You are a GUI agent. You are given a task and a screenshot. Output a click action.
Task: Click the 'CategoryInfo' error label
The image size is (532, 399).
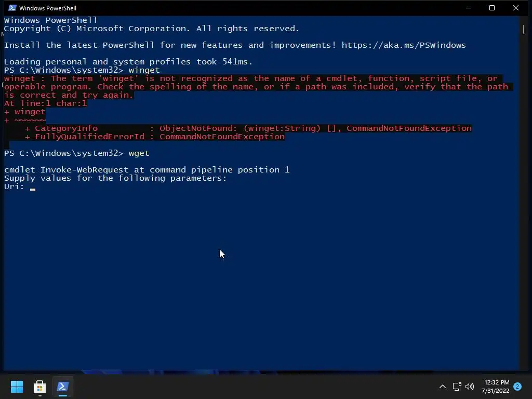click(66, 128)
